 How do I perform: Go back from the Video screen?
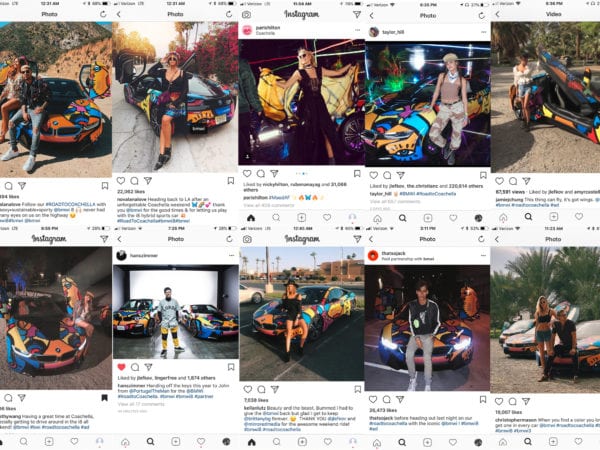click(x=497, y=15)
